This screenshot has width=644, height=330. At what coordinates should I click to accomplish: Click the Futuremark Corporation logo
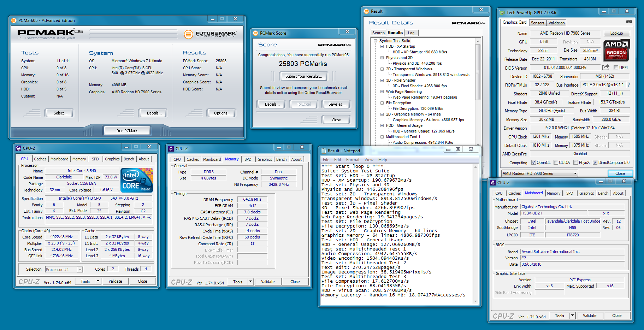pyautogui.click(x=210, y=34)
